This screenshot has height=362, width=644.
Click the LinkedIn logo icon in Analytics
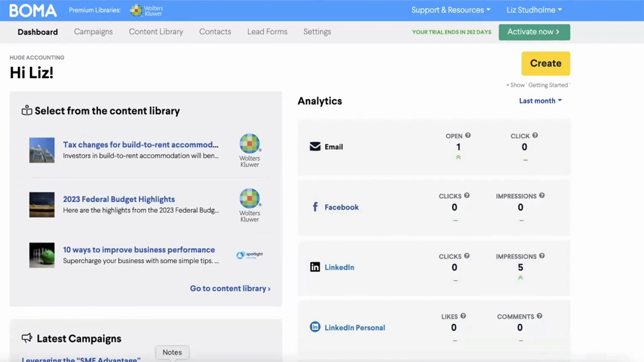pos(315,267)
